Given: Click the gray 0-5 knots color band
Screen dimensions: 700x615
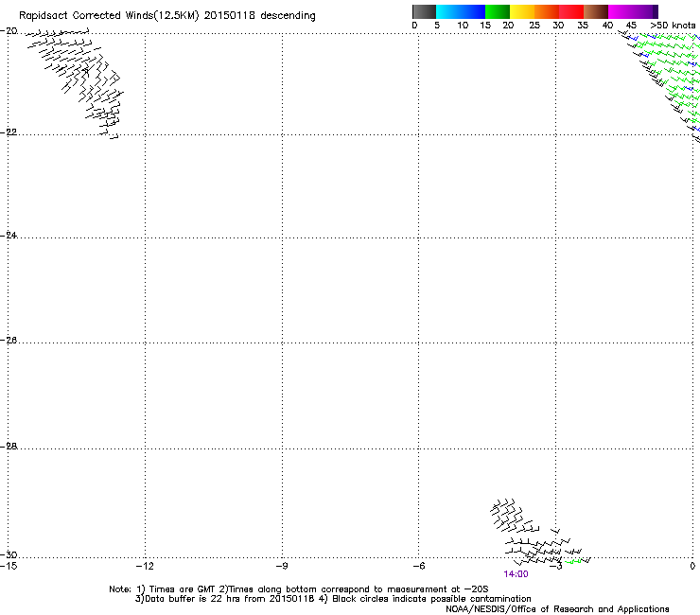Looking at the screenshot, I should [x=424, y=11].
